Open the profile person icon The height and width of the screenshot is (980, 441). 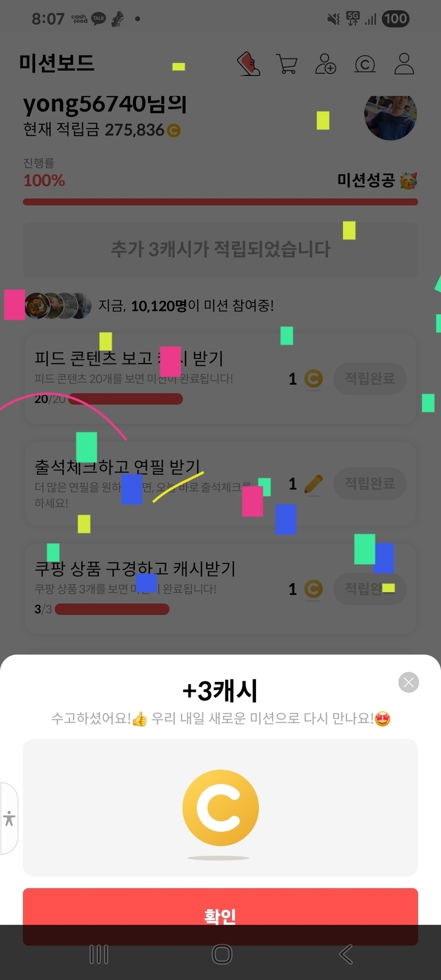coord(404,64)
